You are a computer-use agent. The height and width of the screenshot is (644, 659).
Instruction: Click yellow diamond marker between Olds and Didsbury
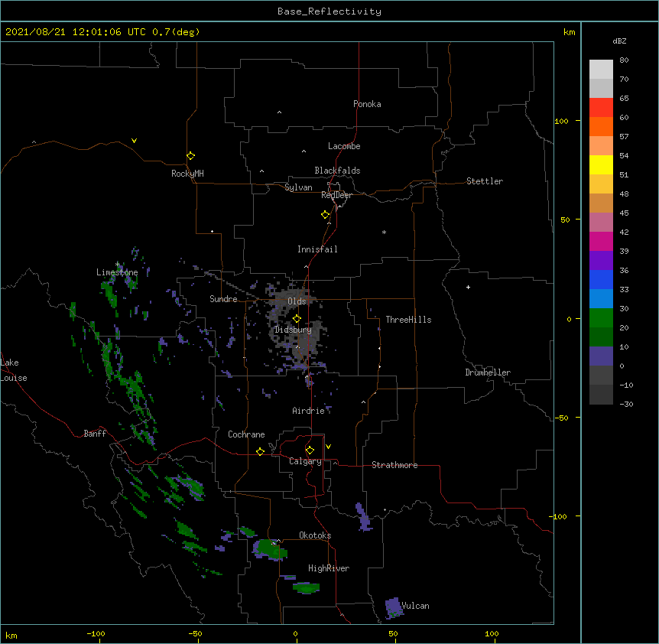coord(297,318)
